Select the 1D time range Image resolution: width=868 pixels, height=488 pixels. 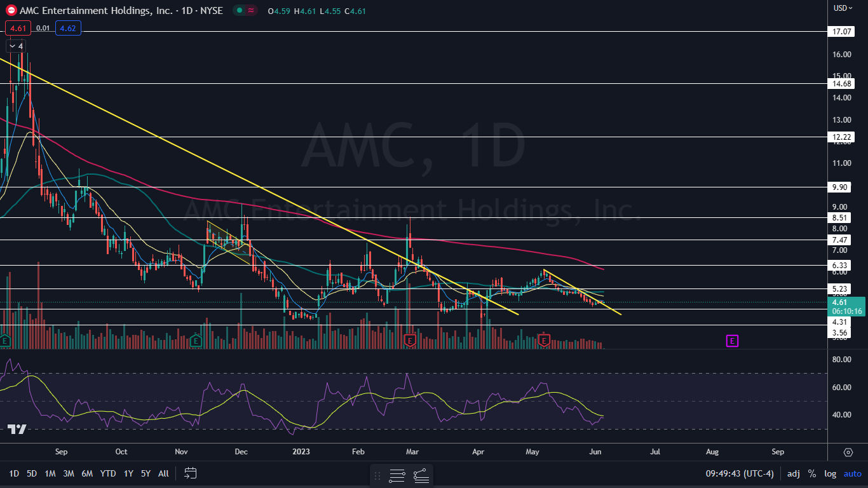[x=14, y=473]
